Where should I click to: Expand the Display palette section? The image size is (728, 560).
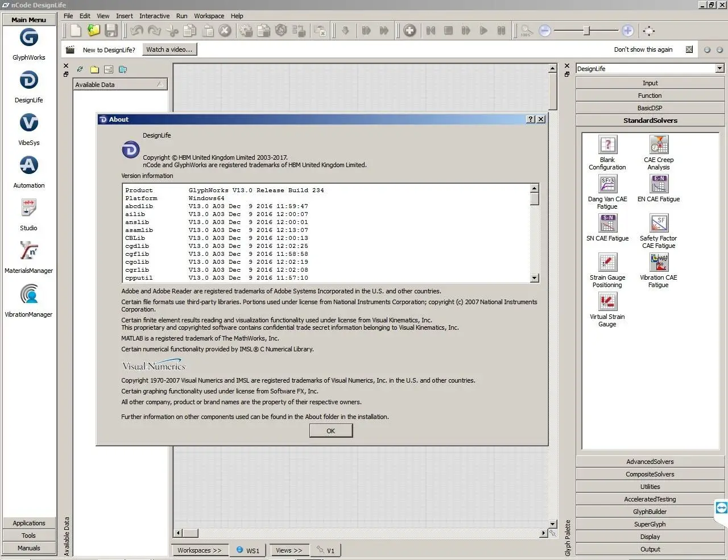pyautogui.click(x=650, y=537)
